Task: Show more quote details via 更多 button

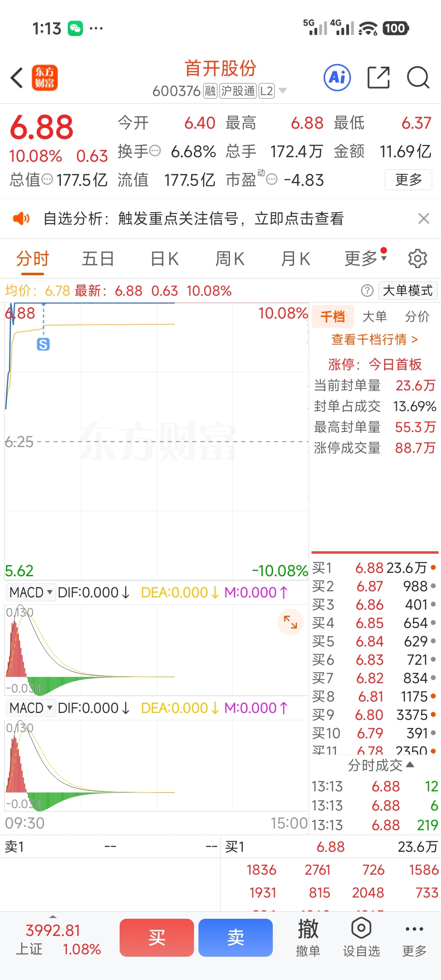Action: [x=408, y=179]
